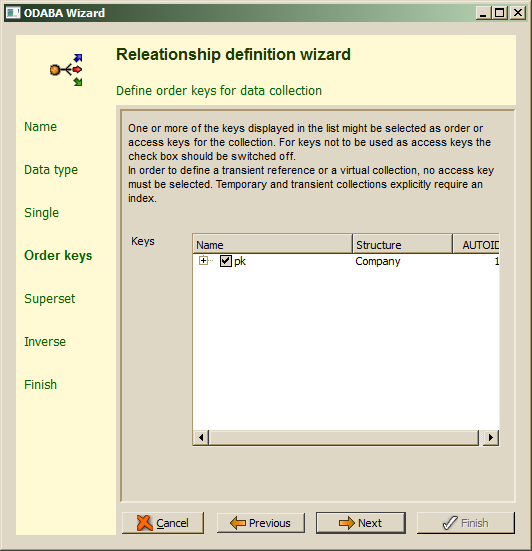The width and height of the screenshot is (532, 551).
Task: Click the right scroll arrow of keys list
Action: point(491,437)
